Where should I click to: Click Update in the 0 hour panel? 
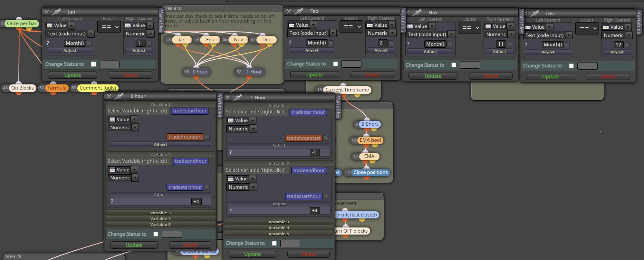click(134, 245)
